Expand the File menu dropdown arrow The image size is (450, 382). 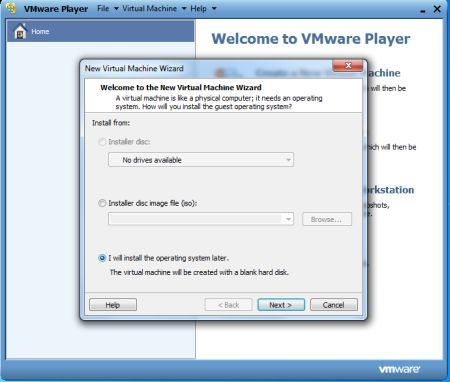[x=116, y=9]
